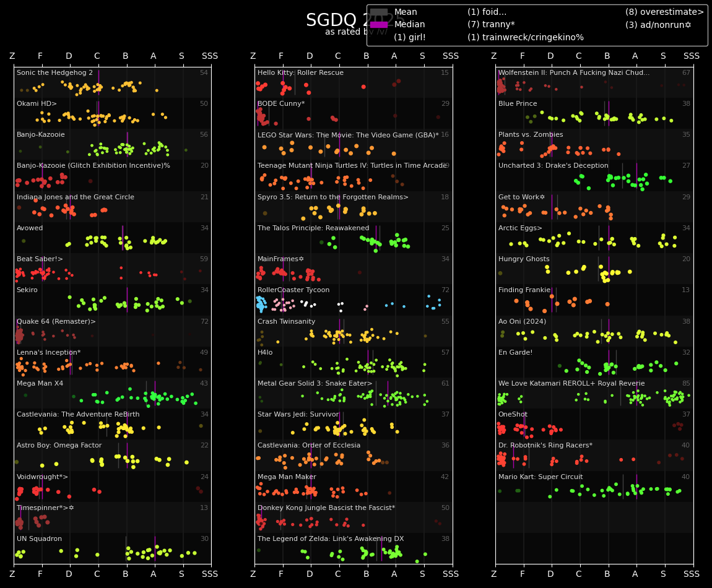Select 'The Talos Principle: Reawakened' title
Image resolution: width=712 pixels, height=588 pixels.
point(313,228)
